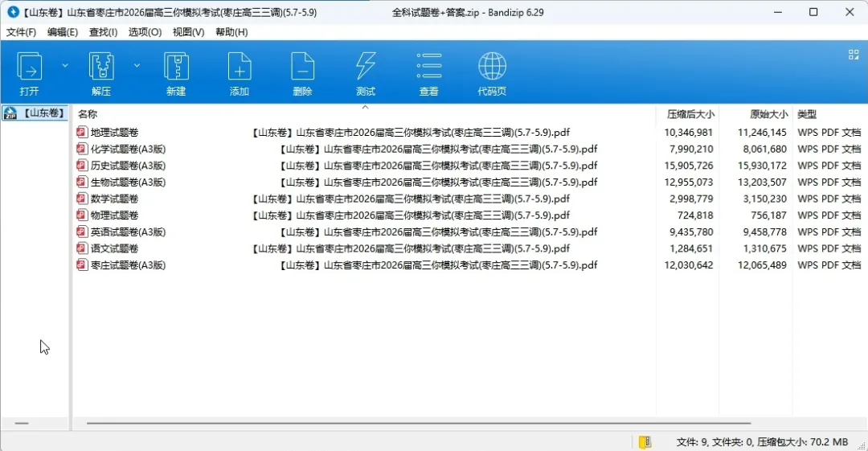
Task: Expand the Extract (解压) dropdown arrow
Action: click(137, 65)
